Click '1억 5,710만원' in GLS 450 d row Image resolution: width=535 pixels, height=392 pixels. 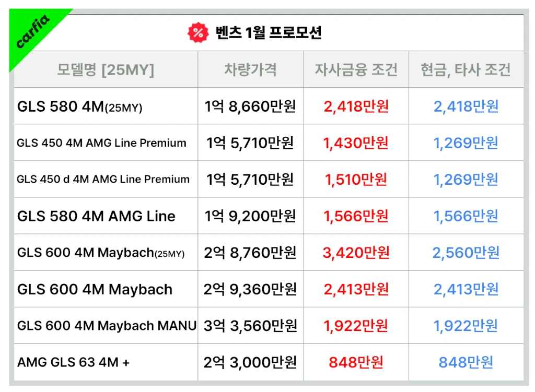(x=250, y=180)
